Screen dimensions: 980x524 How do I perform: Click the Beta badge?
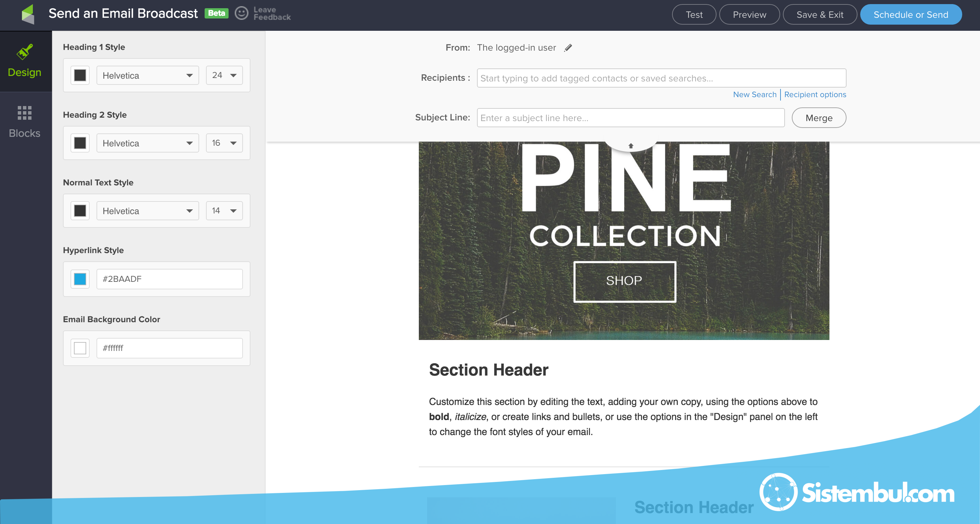(217, 13)
